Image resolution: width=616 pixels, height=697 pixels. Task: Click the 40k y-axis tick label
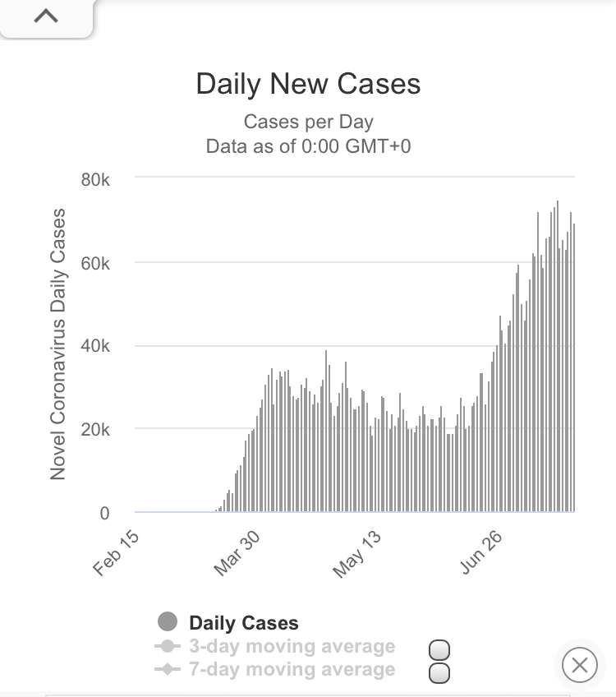[95, 346]
